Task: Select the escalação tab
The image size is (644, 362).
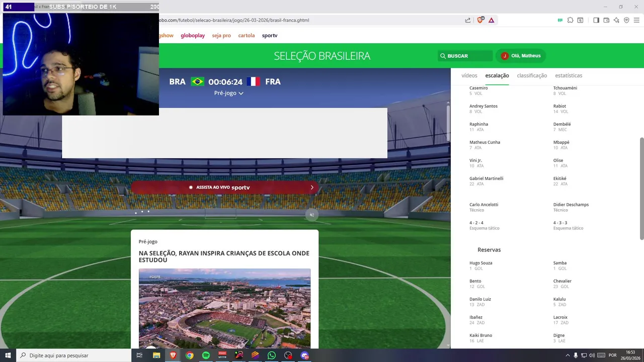Action: click(497, 75)
